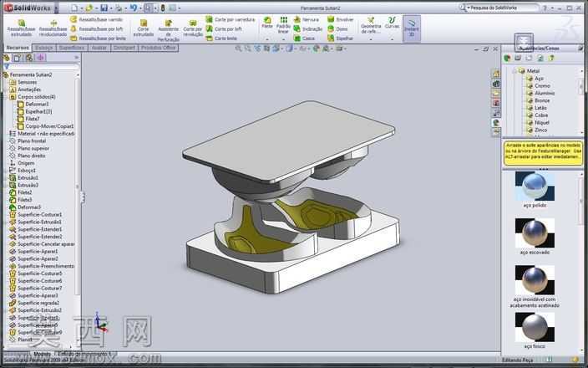The image size is (588, 368).
Task: Select the Inclinação tool
Action: [x=307, y=28]
